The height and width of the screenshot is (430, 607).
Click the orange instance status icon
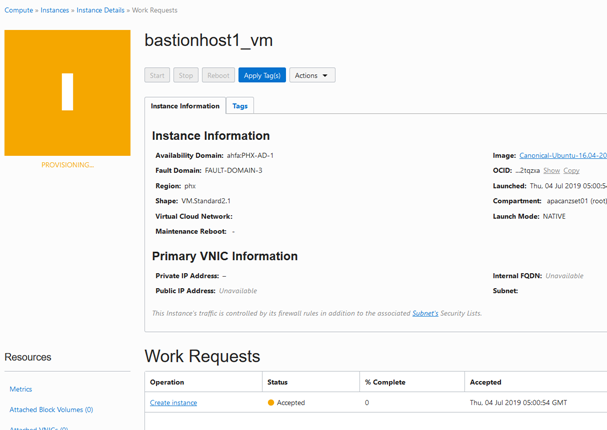pos(67,92)
